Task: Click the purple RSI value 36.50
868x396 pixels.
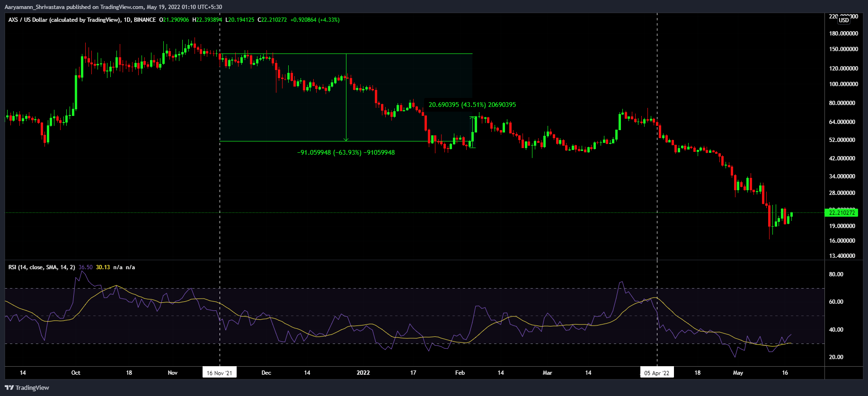Action: [86, 267]
